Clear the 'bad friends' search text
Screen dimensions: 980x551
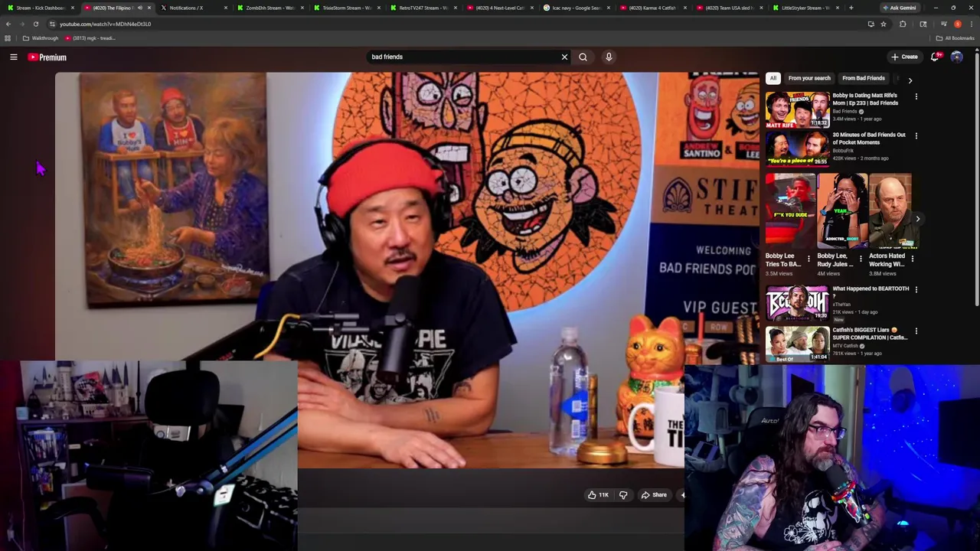(564, 57)
